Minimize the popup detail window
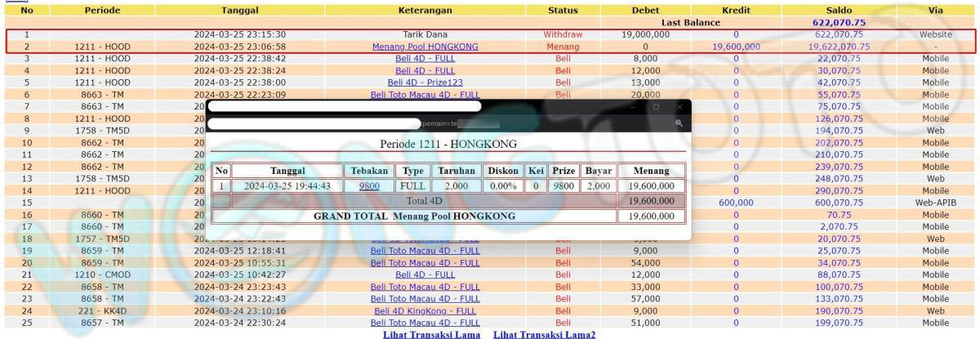This screenshot has width=980, height=339. (x=632, y=107)
